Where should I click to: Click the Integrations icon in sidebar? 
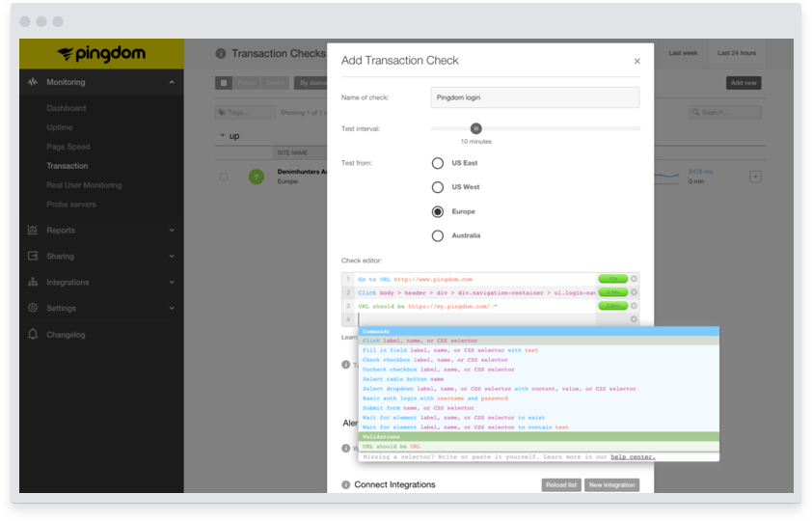tap(33, 282)
